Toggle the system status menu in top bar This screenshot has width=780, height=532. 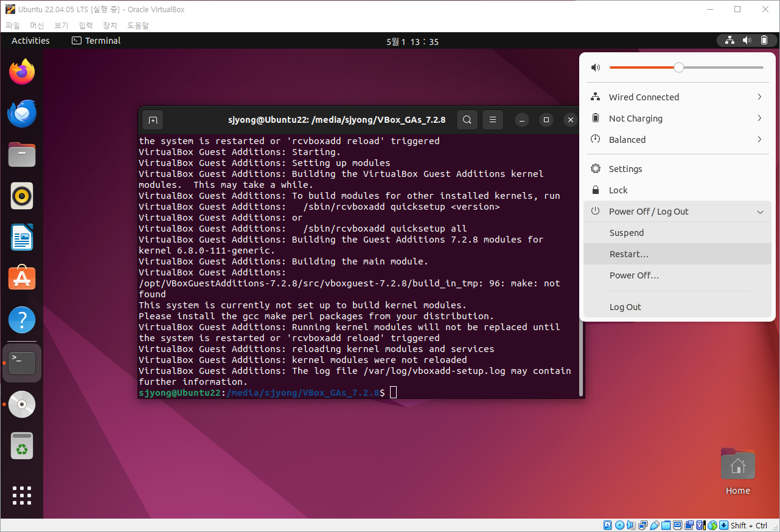point(746,41)
